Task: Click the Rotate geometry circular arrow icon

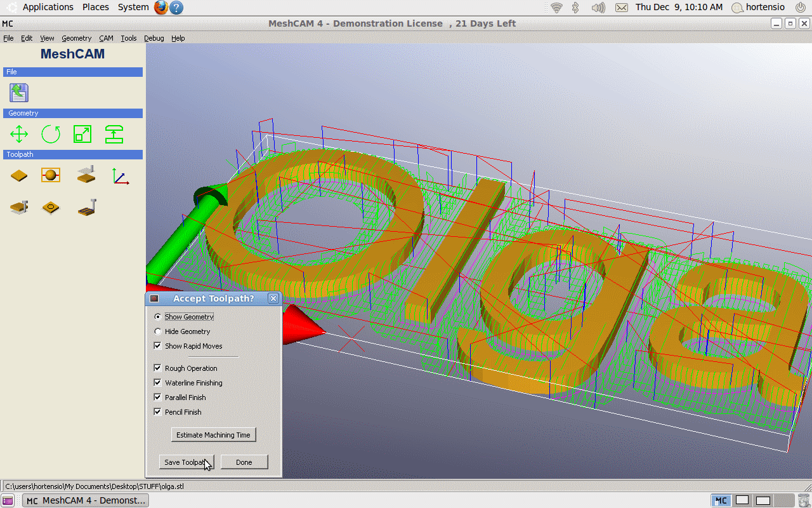Action: tap(51, 134)
